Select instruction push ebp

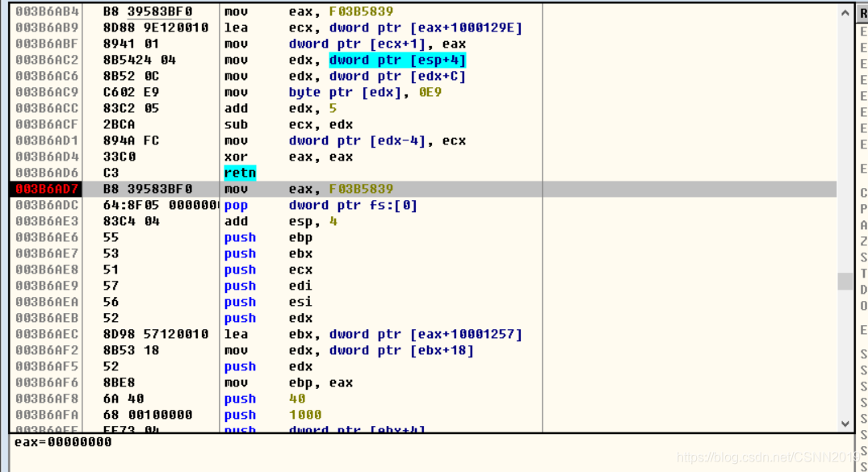pyautogui.click(x=268, y=237)
